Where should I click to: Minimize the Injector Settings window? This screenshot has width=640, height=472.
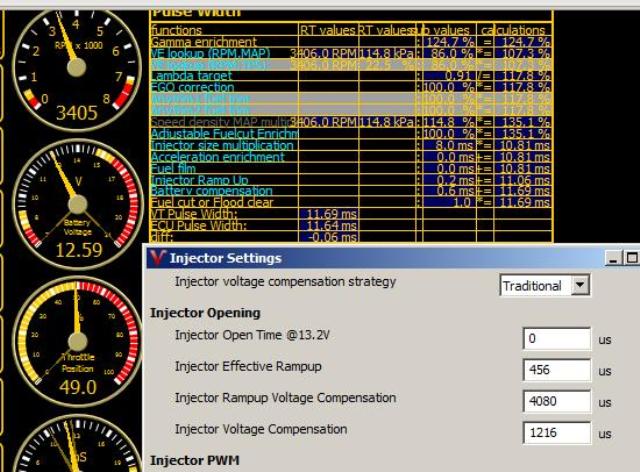[613, 258]
